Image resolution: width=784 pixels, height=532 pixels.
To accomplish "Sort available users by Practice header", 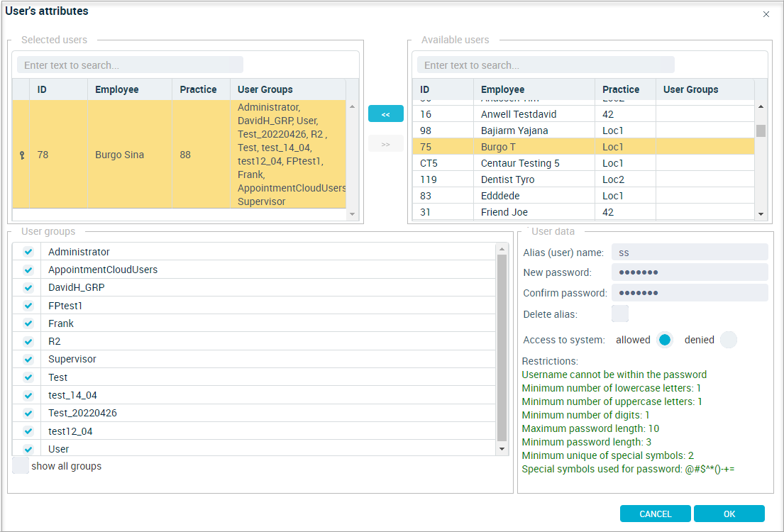I will [x=626, y=89].
